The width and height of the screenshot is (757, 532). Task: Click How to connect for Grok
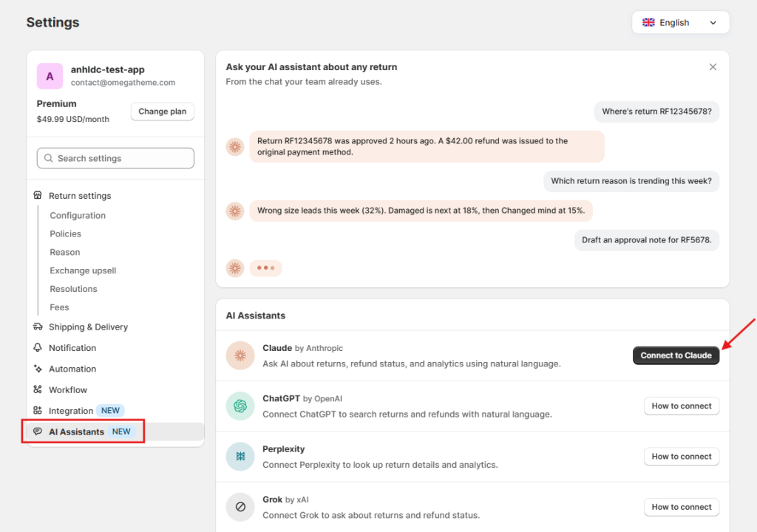coord(681,507)
